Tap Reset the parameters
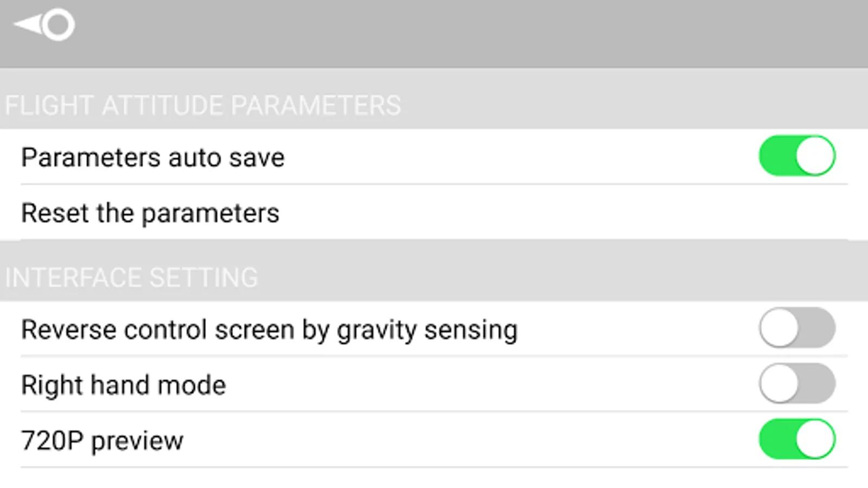This screenshot has height=488, width=868. point(150,213)
